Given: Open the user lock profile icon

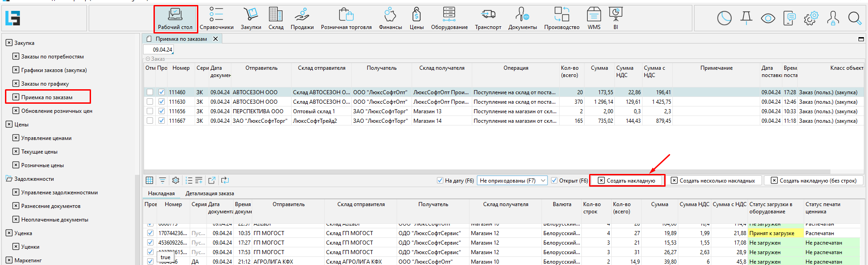Looking at the screenshot, I should coord(833,18).
